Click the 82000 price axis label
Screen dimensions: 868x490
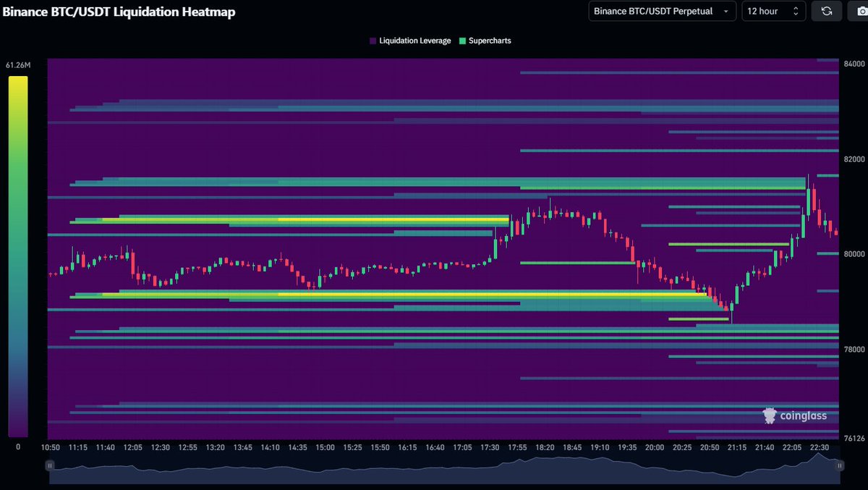tap(853, 159)
